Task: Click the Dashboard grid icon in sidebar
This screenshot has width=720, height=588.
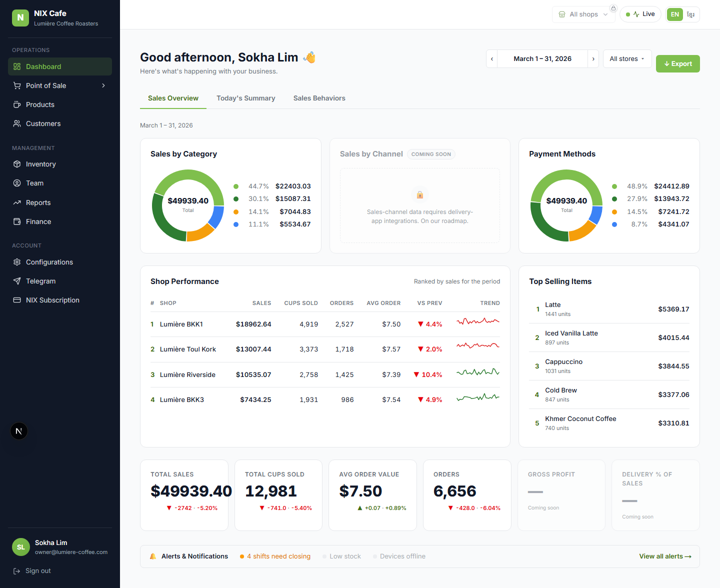Action: (17, 66)
